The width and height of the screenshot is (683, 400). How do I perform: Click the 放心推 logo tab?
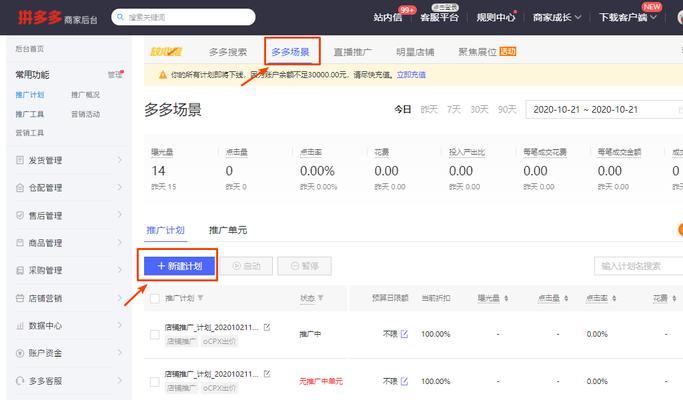point(166,52)
